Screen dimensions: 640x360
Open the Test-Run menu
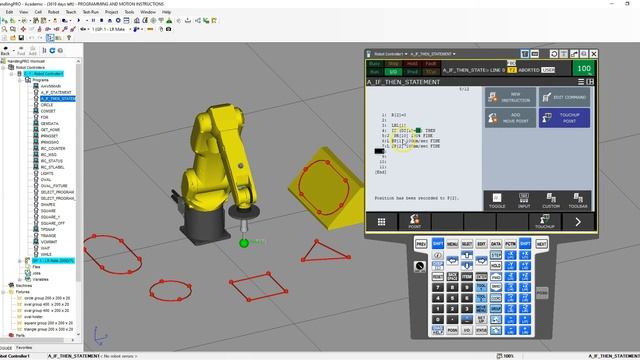click(x=91, y=12)
